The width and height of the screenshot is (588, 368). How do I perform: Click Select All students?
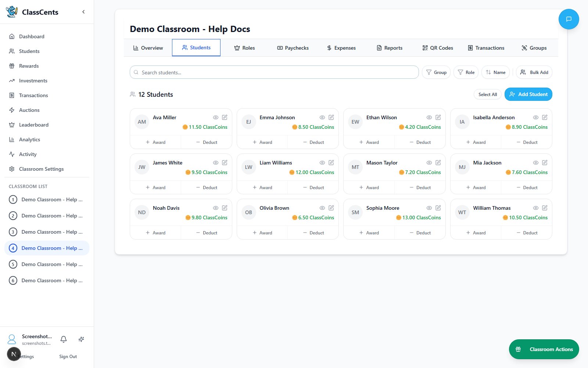tap(488, 94)
